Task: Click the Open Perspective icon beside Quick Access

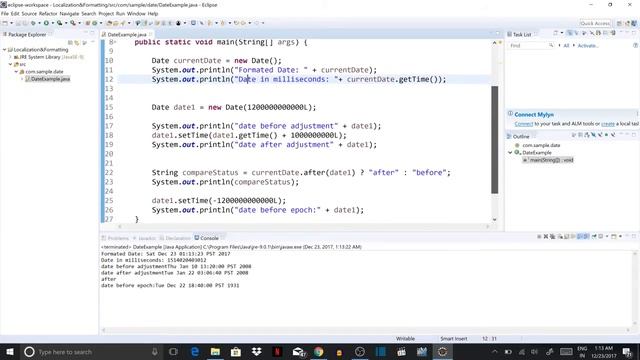Action: pos(619,23)
